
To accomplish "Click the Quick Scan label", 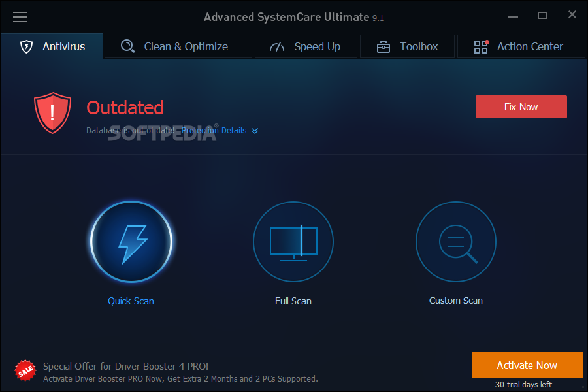I will coord(131,301).
